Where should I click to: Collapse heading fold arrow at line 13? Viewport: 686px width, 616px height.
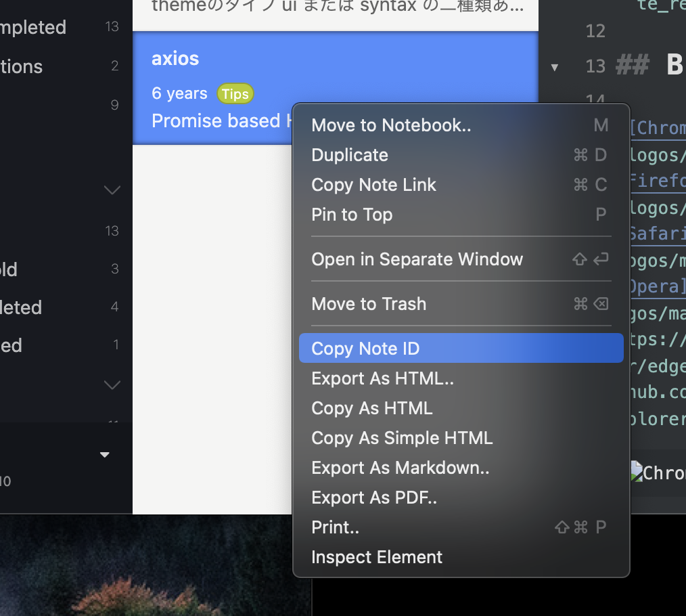coord(554,68)
